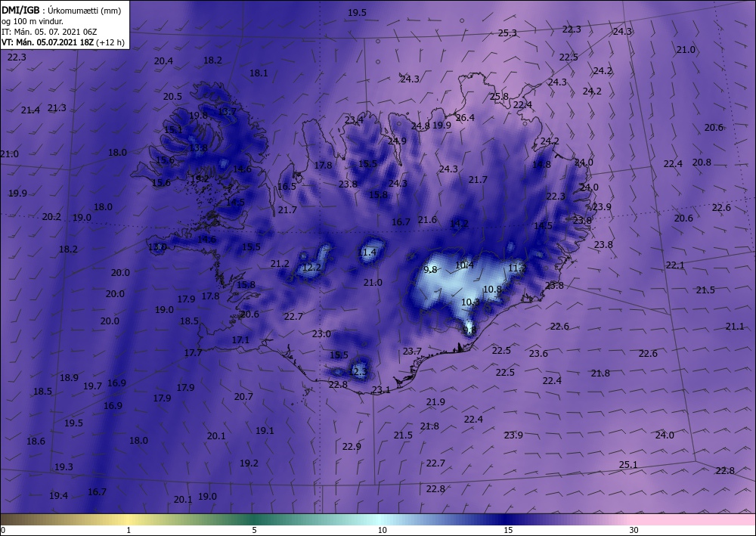Click the 23.0 value in south Iceland
The height and width of the screenshot is (536, 756).
click(321, 333)
